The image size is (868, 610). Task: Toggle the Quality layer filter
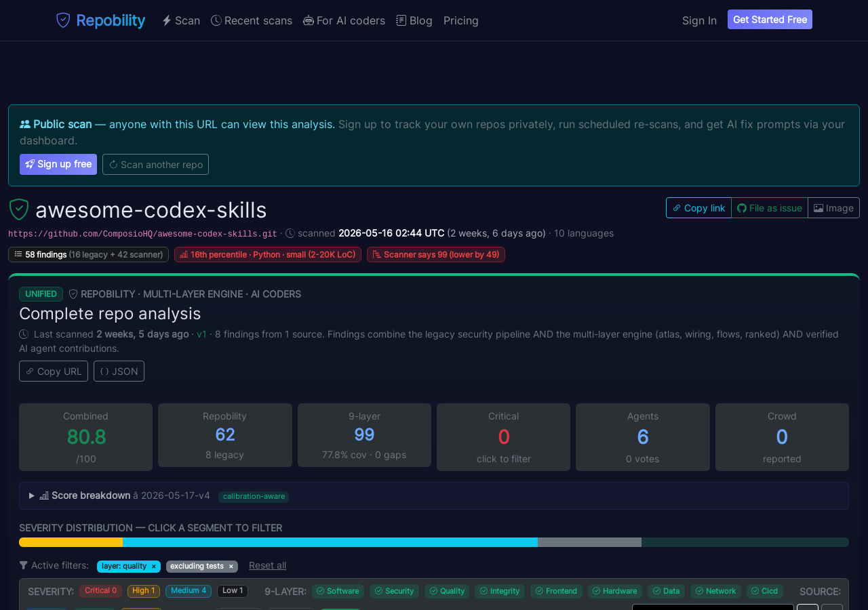[447, 591]
